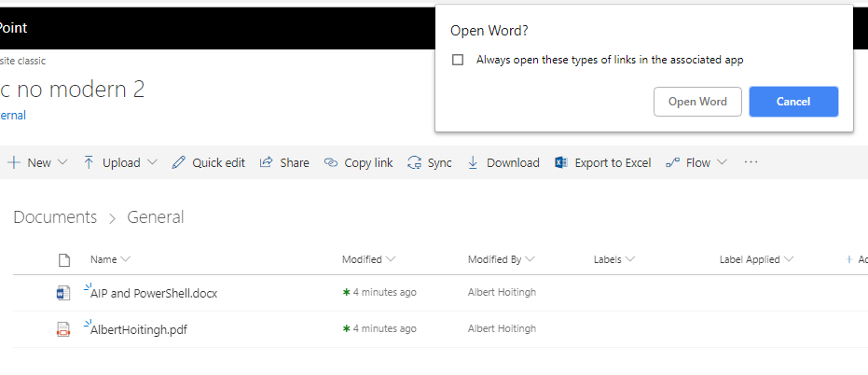Navigate to Documents breadcrumb
The image size is (868, 375).
[55, 217]
